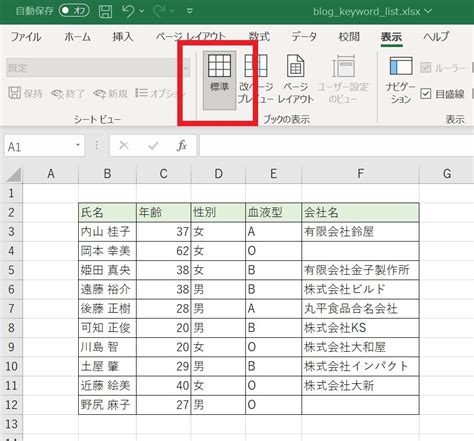The height and width of the screenshot is (441, 474).
Task: Toggle the ルーラー ruler checkbox
Action: coord(426,68)
